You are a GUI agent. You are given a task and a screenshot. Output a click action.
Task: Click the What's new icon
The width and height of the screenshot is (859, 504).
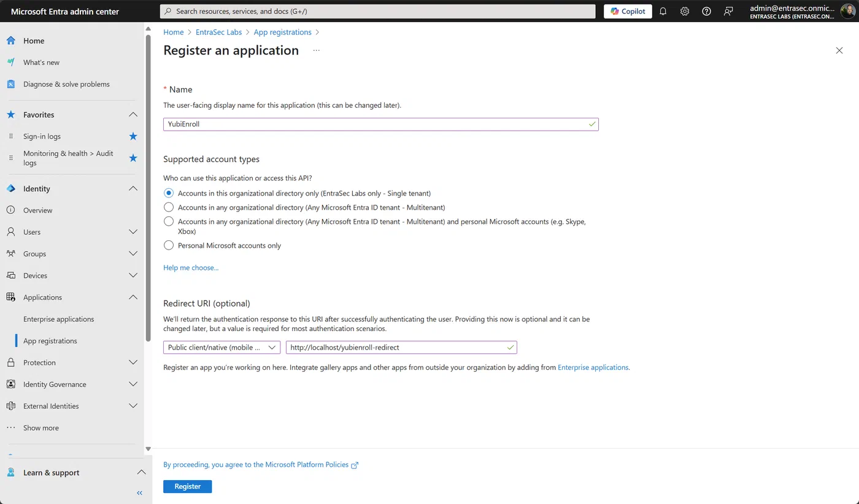point(10,63)
